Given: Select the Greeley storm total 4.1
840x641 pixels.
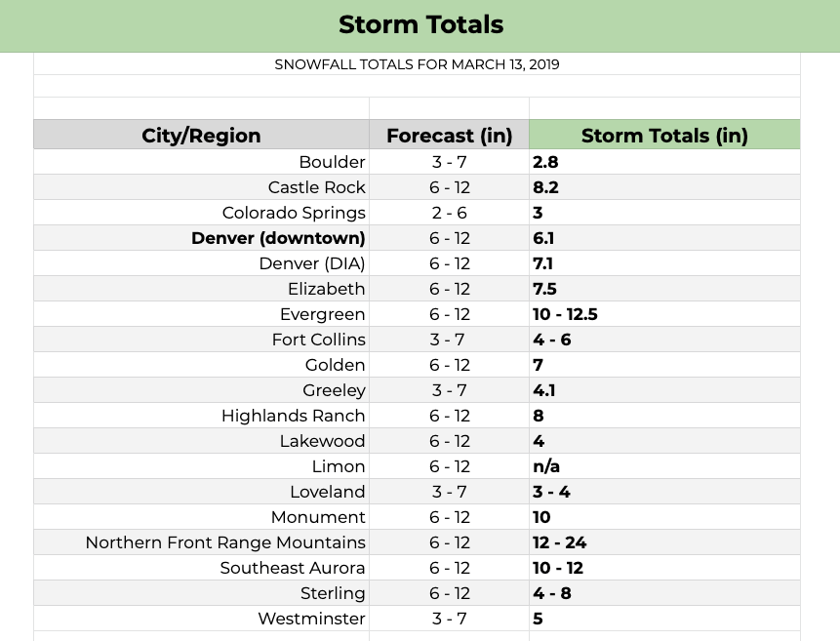Looking at the screenshot, I should point(664,390).
